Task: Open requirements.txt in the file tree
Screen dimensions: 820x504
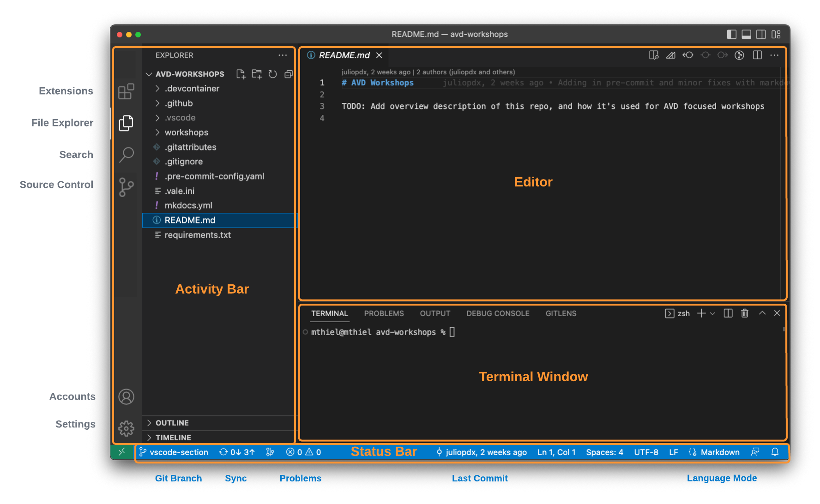Action: coord(198,235)
